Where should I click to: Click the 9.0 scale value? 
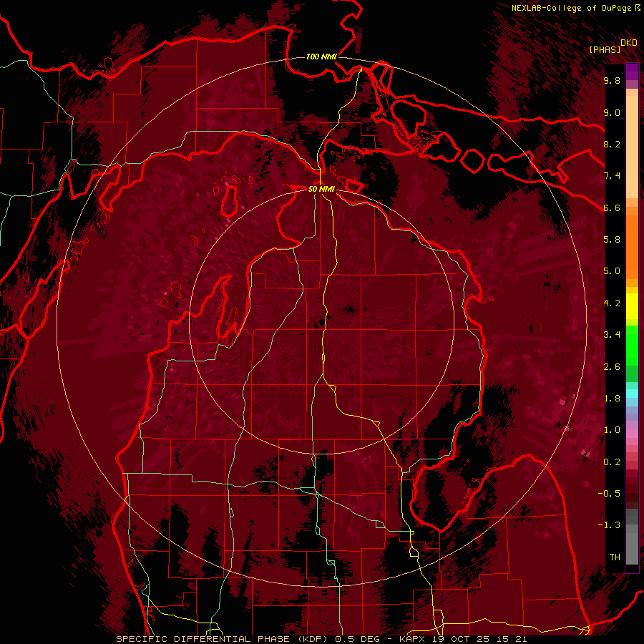click(612, 112)
